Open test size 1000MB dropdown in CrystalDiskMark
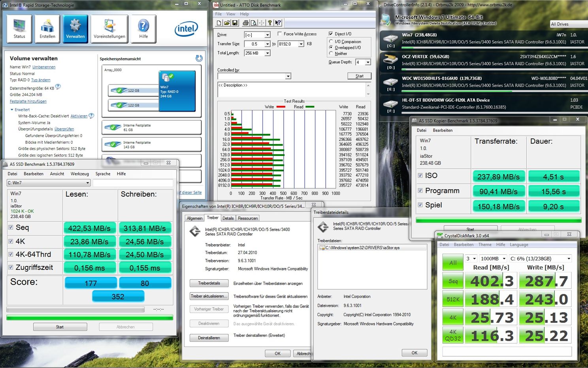The image size is (588, 368). 492,258
